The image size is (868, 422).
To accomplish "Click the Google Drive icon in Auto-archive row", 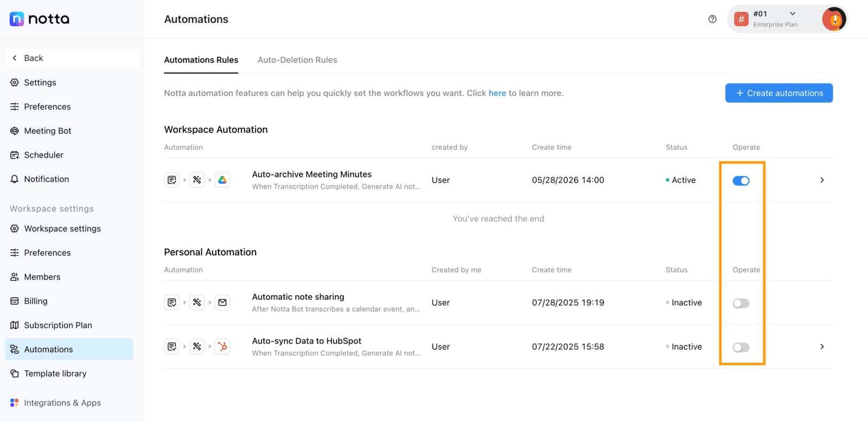I will pyautogui.click(x=222, y=180).
